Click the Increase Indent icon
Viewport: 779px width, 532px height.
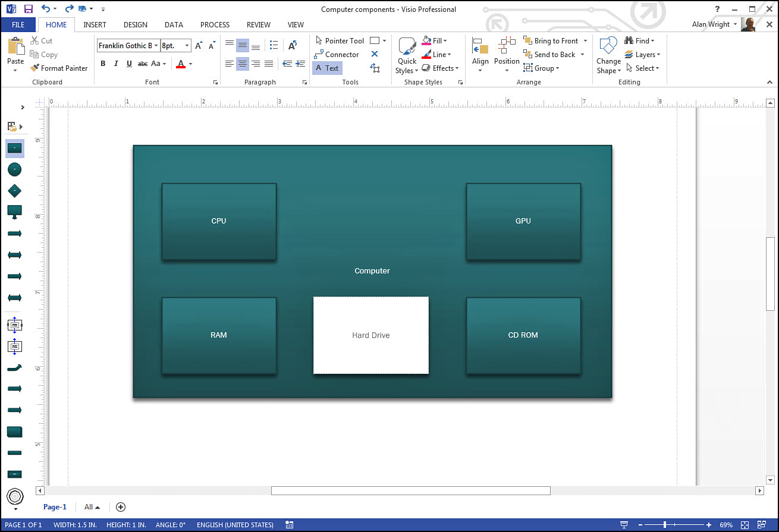[x=300, y=64]
